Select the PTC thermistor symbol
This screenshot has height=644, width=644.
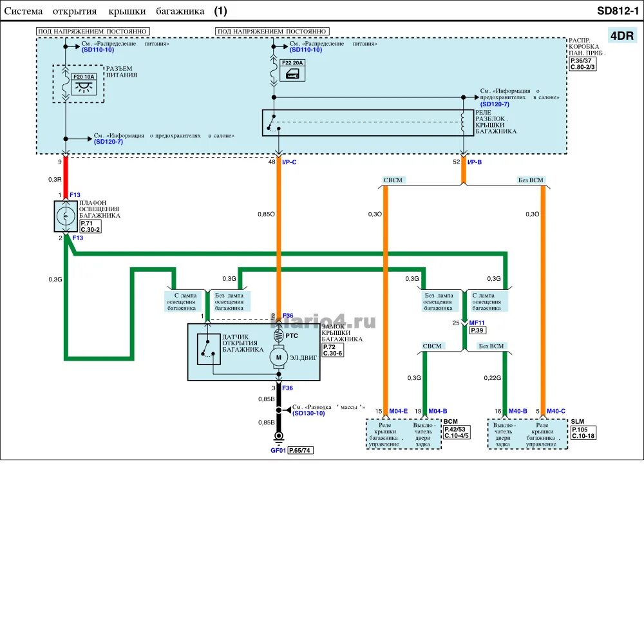(278, 336)
